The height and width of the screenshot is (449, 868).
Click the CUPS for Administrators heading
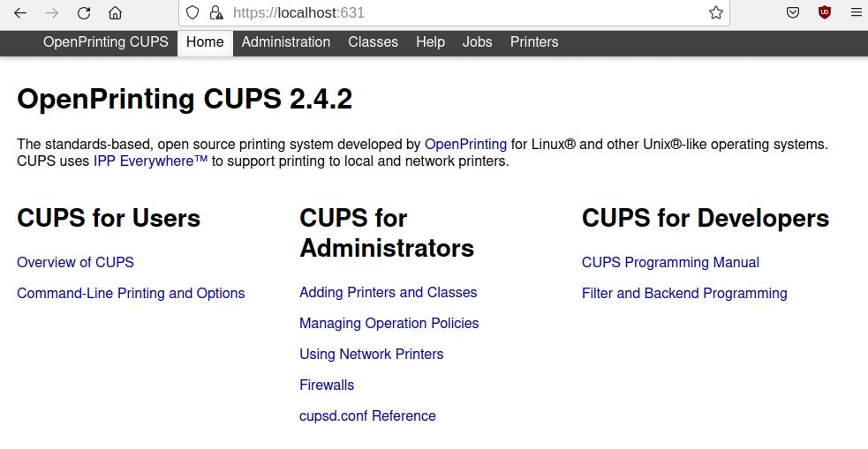(387, 233)
